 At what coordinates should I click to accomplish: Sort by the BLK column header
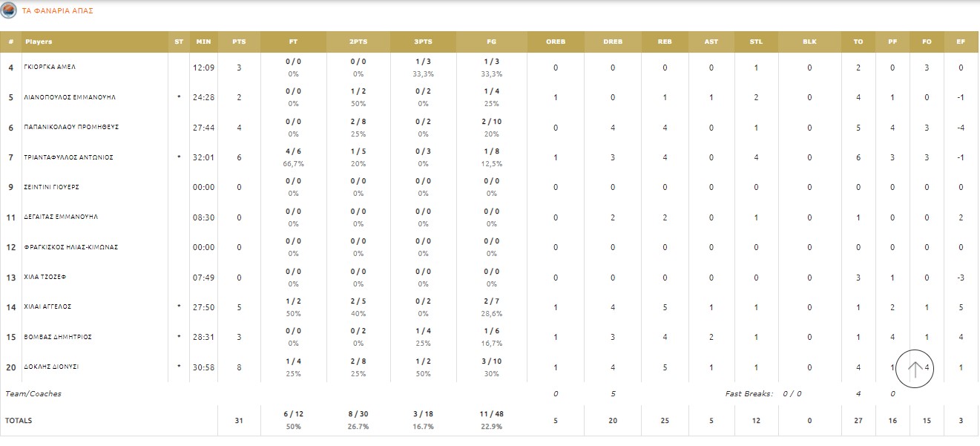(809, 42)
